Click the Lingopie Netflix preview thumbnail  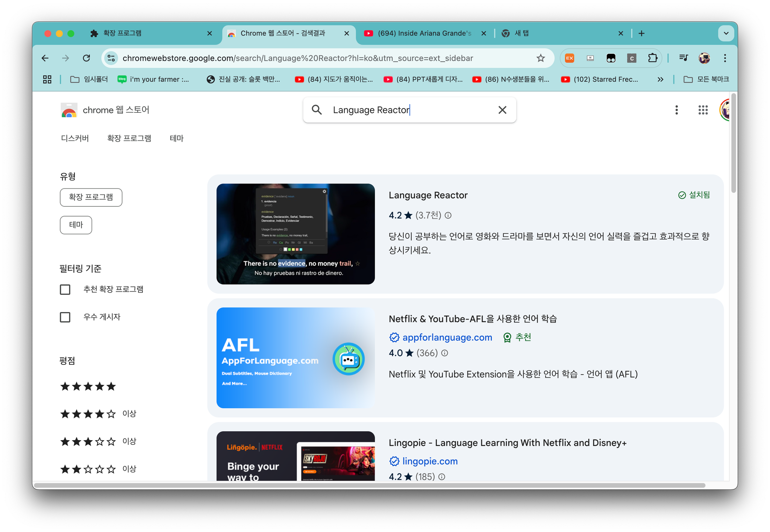click(296, 456)
